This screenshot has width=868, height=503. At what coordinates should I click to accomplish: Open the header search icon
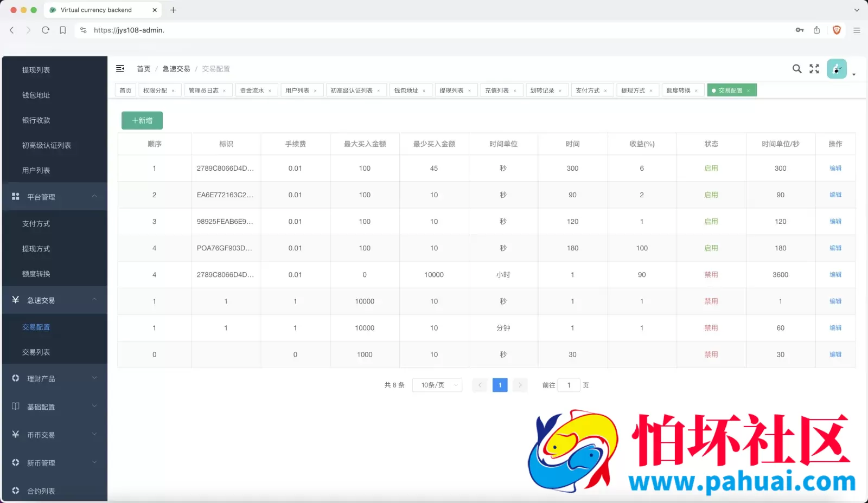pos(797,69)
